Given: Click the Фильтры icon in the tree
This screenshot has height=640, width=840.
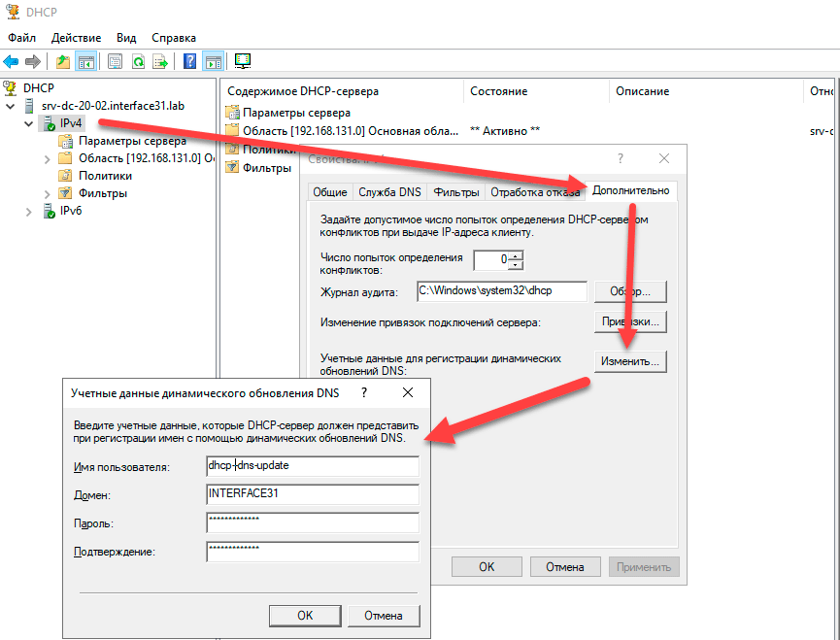Looking at the screenshot, I should [65, 193].
